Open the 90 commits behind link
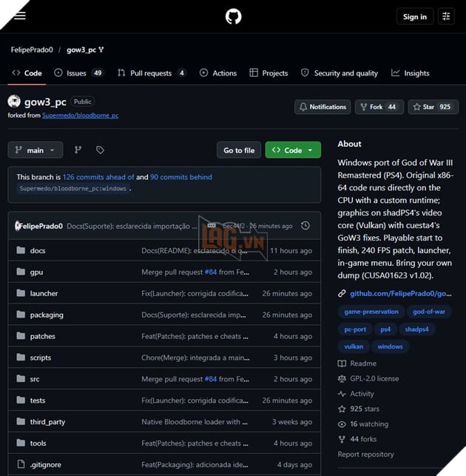The height and width of the screenshot is (476, 466). pos(181,177)
